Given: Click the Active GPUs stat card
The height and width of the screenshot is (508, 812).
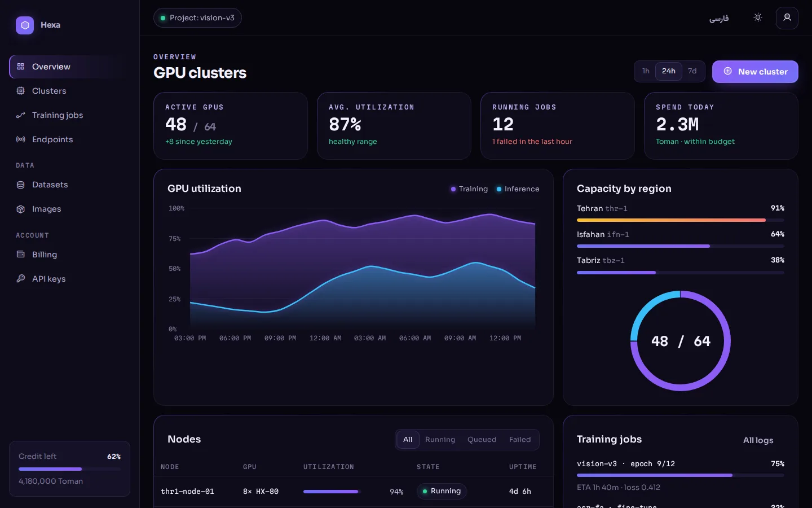Looking at the screenshot, I should point(231,126).
